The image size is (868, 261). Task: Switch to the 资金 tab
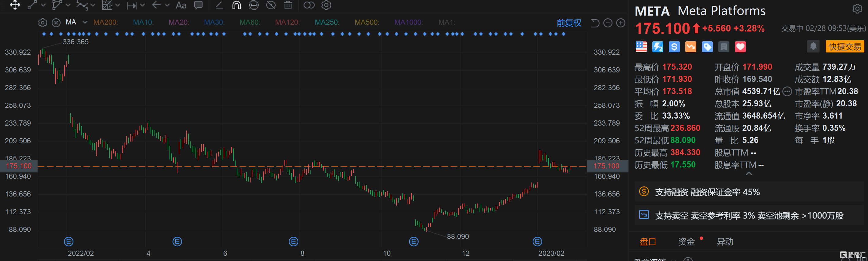click(x=686, y=241)
